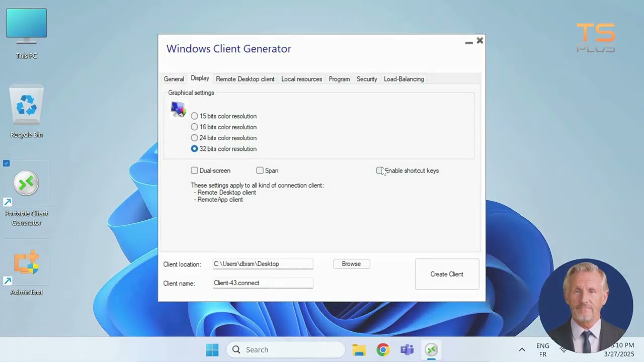Open the Load-Balancing tab

(404, 79)
